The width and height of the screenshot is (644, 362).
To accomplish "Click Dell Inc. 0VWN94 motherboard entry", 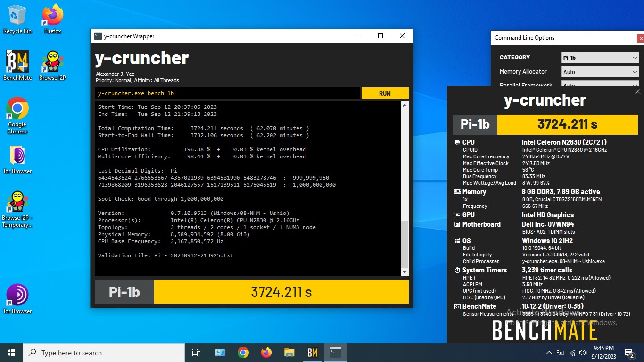I will (548, 224).
